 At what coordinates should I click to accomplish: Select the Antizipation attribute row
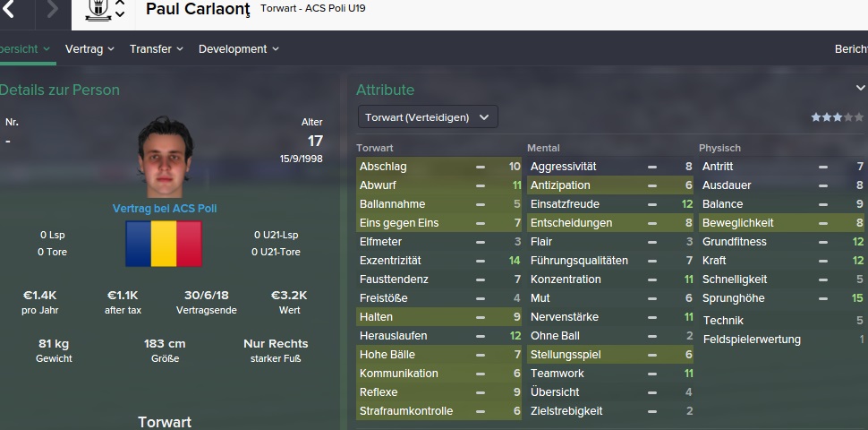pos(609,185)
